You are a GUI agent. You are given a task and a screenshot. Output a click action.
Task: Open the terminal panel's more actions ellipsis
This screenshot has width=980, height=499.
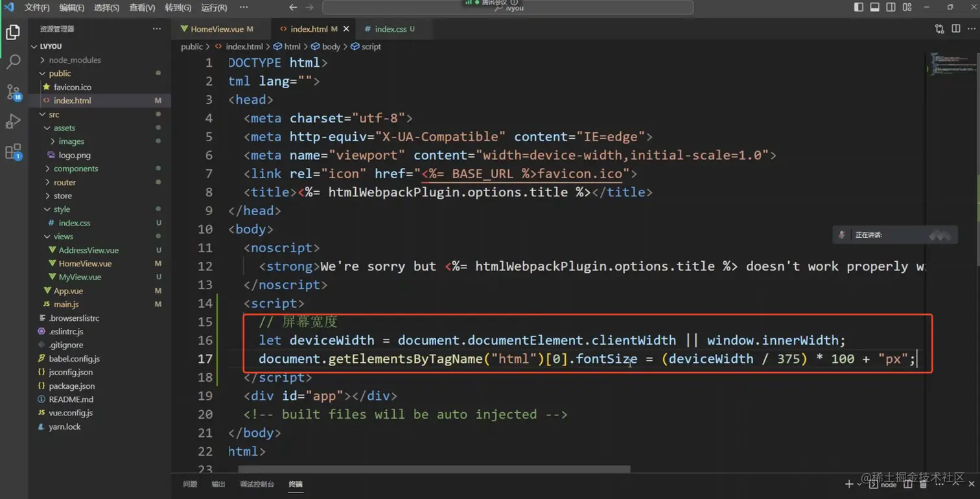click(940, 484)
